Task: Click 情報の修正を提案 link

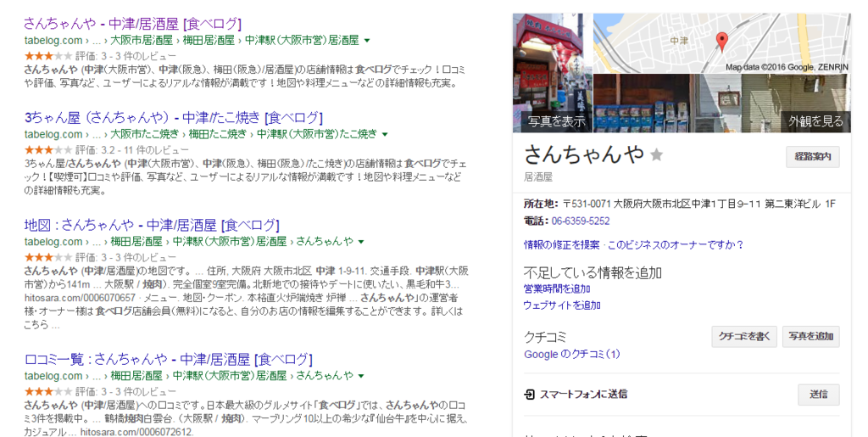Action: point(562,245)
